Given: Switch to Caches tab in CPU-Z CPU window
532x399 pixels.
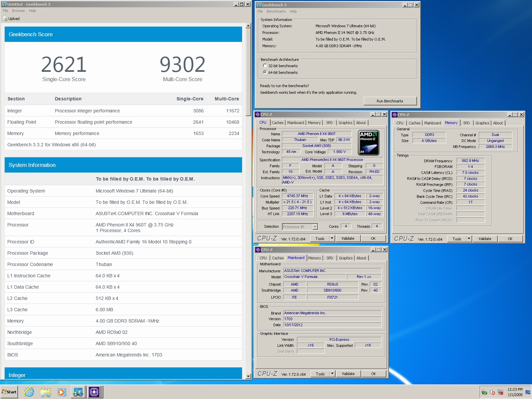Looking at the screenshot, I should click(x=277, y=123).
